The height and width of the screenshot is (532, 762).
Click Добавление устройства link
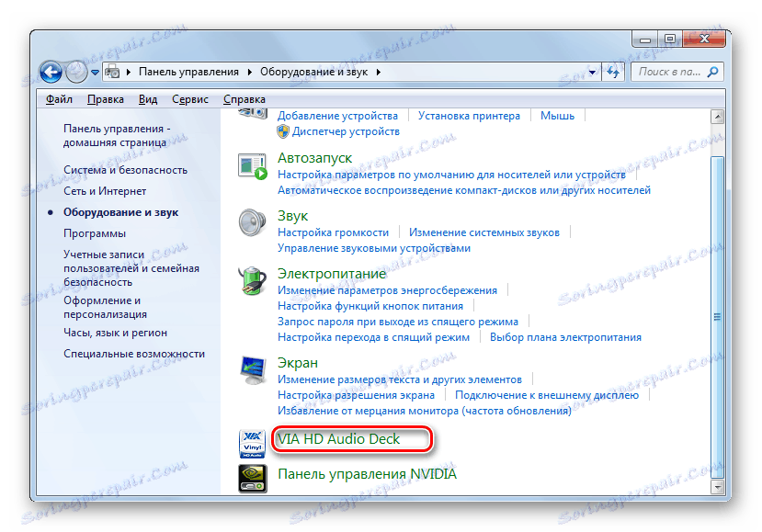tap(337, 116)
